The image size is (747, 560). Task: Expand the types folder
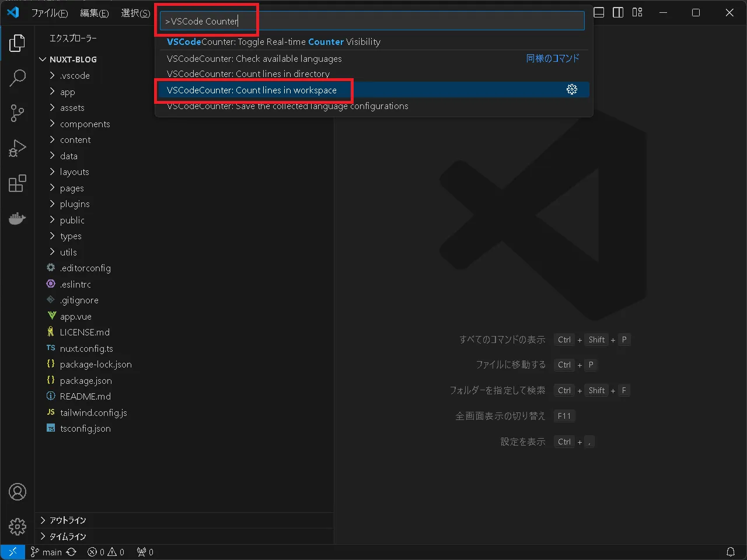[184, 236]
